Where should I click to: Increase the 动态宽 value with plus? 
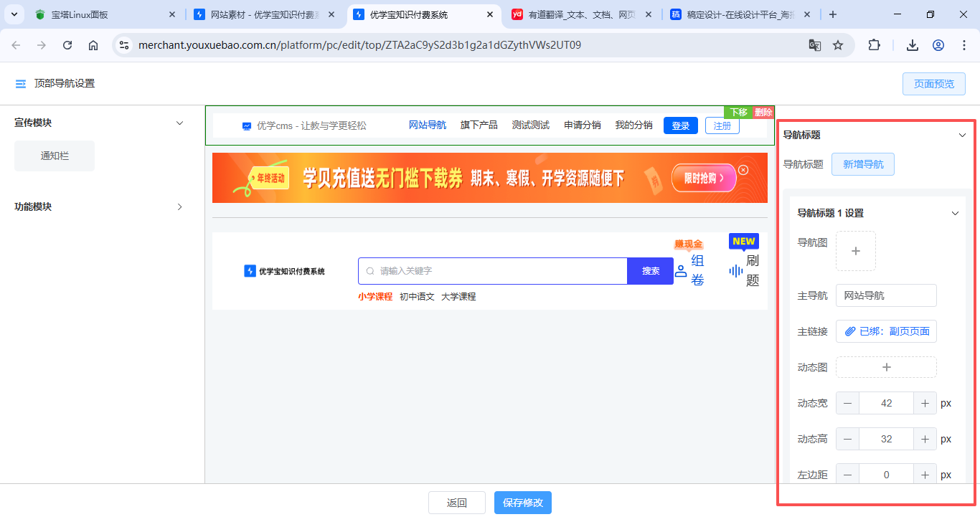[925, 403]
